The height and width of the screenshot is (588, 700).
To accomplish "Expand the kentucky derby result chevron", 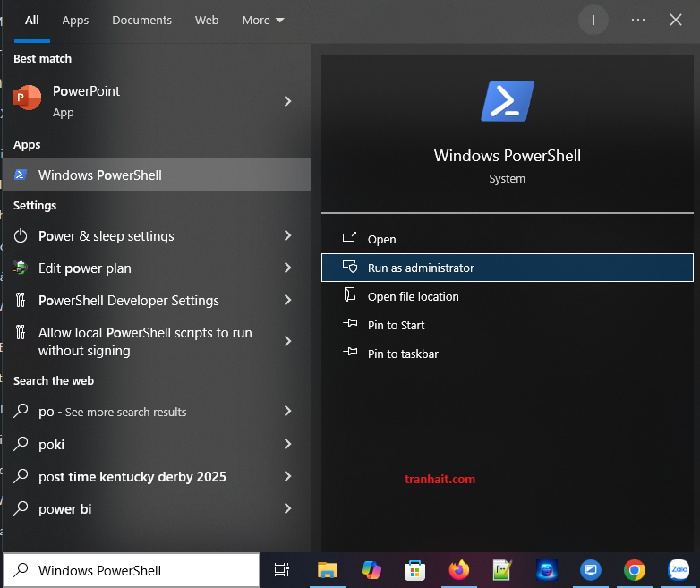I will point(288,476).
